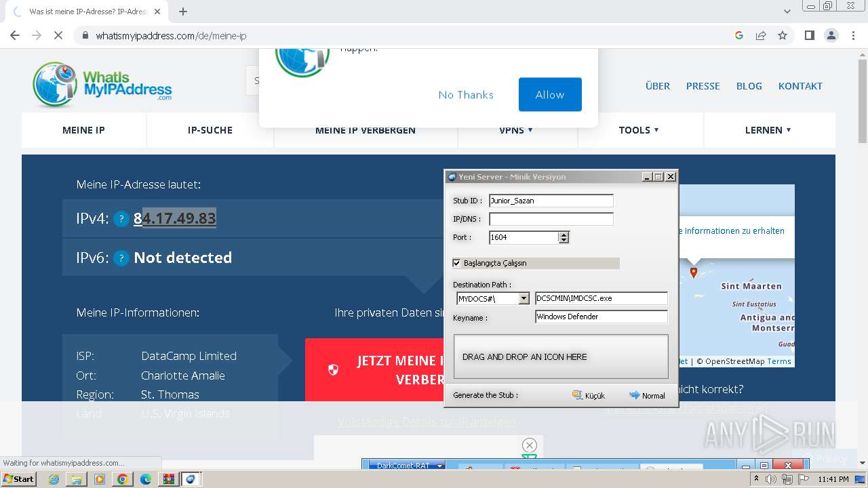This screenshot has height=488, width=868.
Task: Click Allow on the notification prompt
Action: tap(550, 94)
